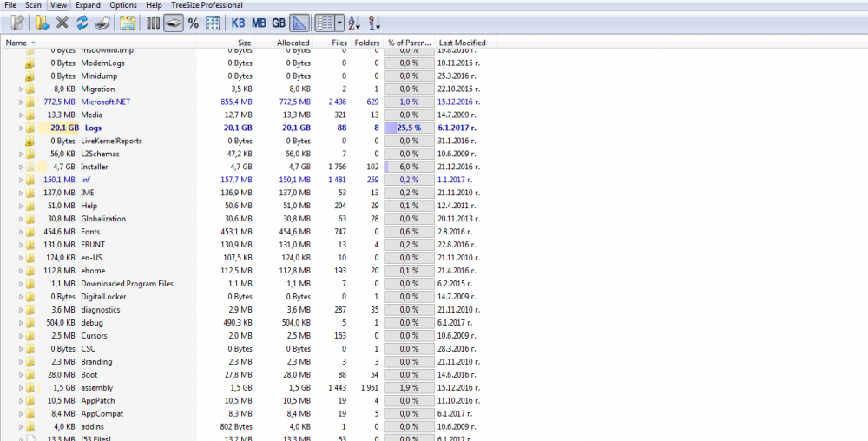Open the Options menu
Image resolution: width=868 pixels, height=441 pixels.
tap(123, 5)
